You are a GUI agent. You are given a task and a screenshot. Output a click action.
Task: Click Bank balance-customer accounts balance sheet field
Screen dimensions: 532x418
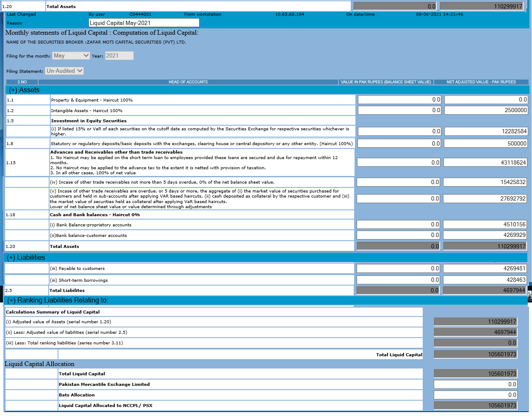point(399,235)
